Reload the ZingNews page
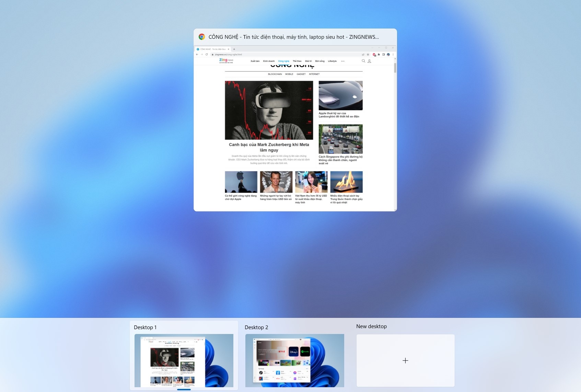Screen dimensions: 581x392 pos(206,54)
